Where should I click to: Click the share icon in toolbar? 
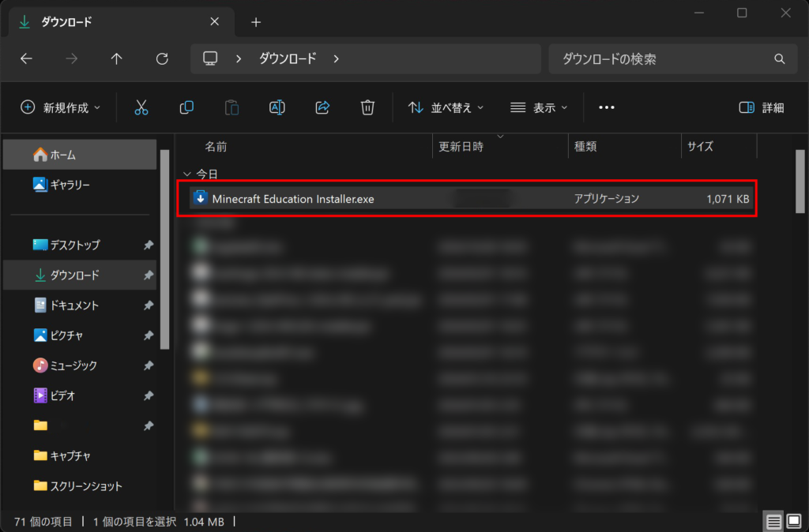pos(322,107)
